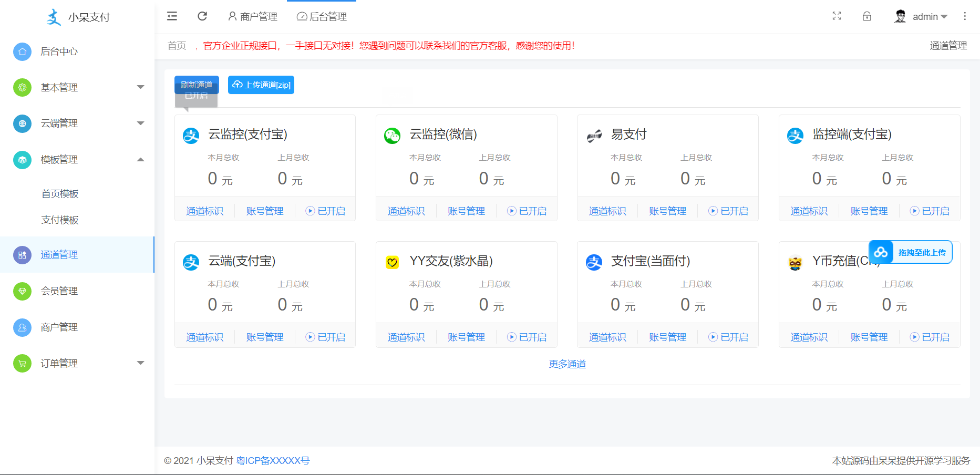The image size is (980, 475).
Task: Click the Alipay icon on 云端(支付宝) card
Action: (x=191, y=262)
